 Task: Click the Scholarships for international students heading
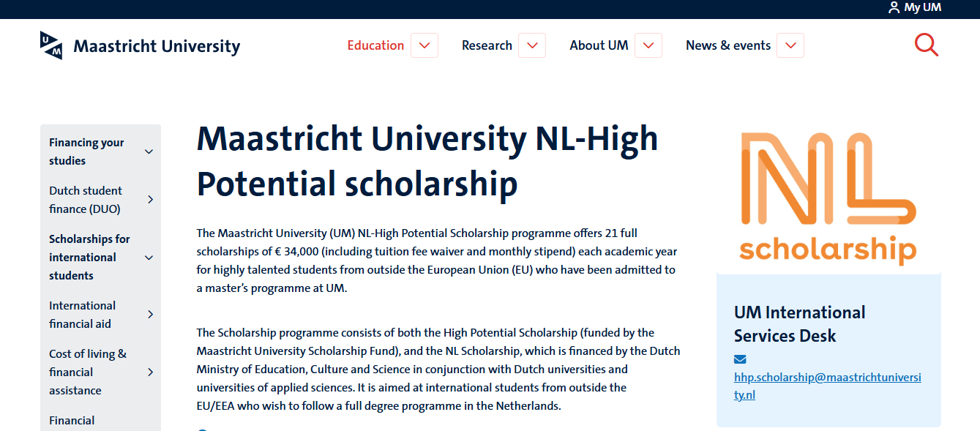(x=89, y=257)
